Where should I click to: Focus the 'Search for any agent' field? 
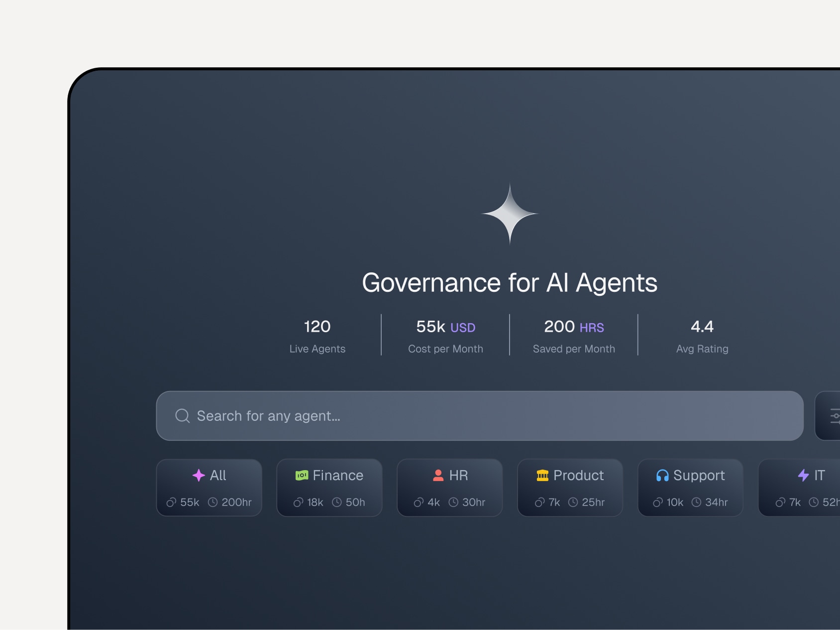tap(480, 416)
